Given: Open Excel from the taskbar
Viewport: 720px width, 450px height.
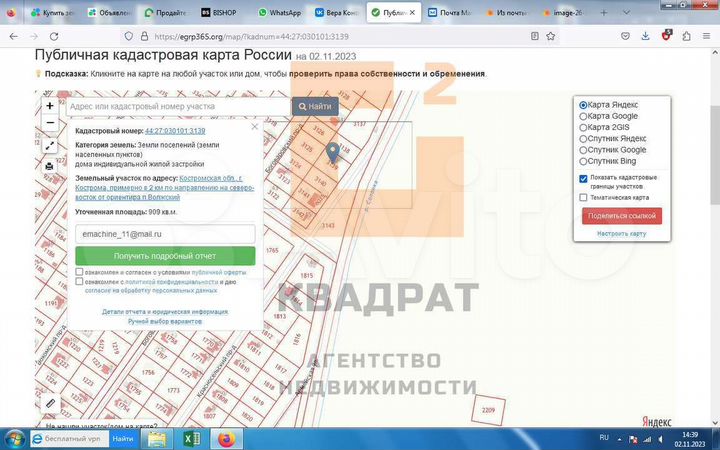Looking at the screenshot, I should click(x=191, y=439).
